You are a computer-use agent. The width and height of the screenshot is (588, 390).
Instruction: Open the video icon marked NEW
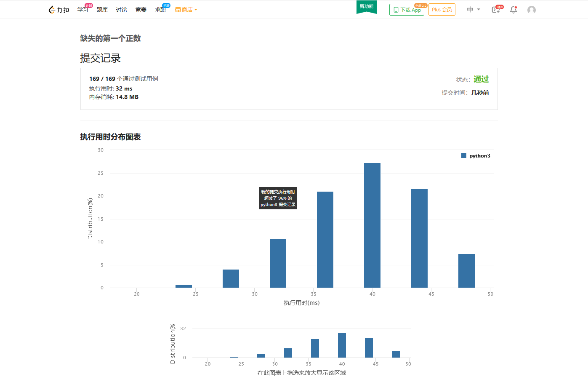pyautogui.click(x=496, y=10)
